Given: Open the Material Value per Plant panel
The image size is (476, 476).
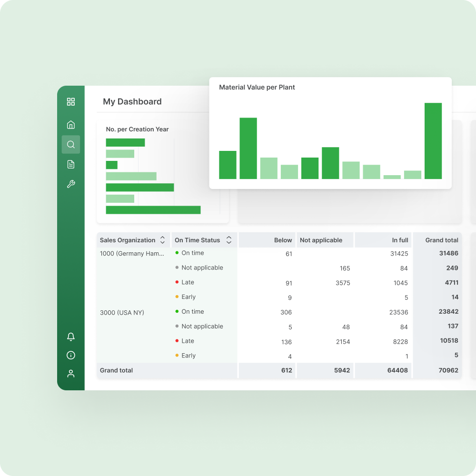Looking at the screenshot, I should point(257,87).
